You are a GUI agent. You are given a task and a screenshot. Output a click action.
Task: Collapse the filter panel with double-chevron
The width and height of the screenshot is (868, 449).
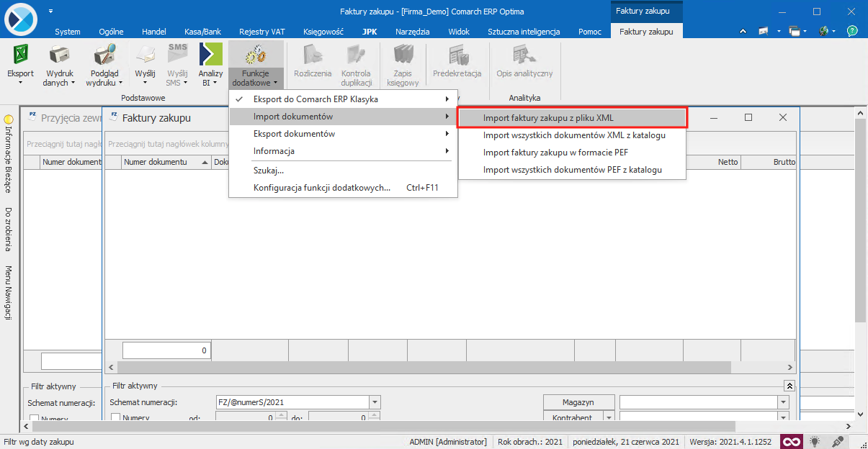pyautogui.click(x=789, y=386)
